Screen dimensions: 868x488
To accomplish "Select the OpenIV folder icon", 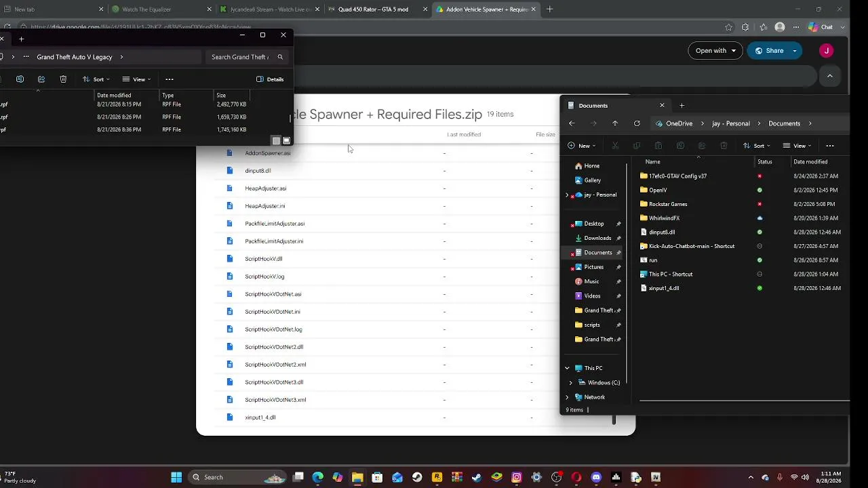I will pyautogui.click(x=644, y=190).
